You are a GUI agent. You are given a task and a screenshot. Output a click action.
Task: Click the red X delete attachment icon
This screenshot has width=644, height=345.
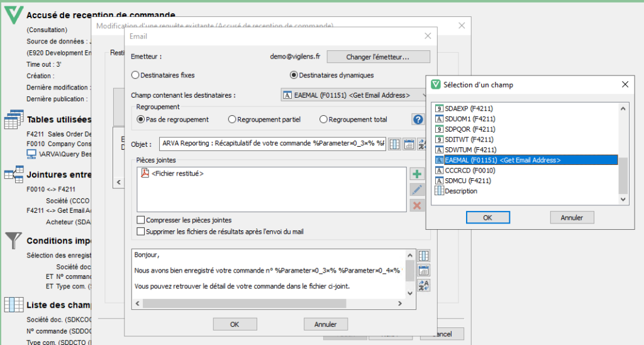[416, 205]
